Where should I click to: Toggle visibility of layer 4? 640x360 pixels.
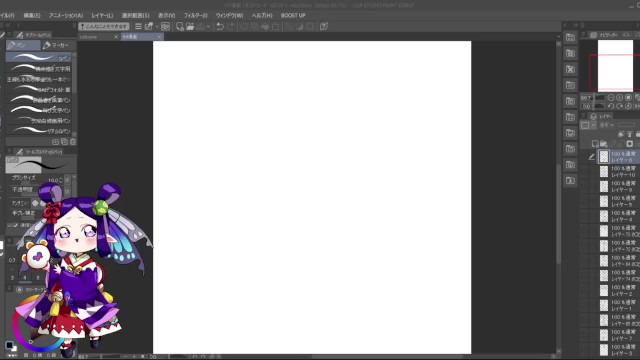[584, 216]
